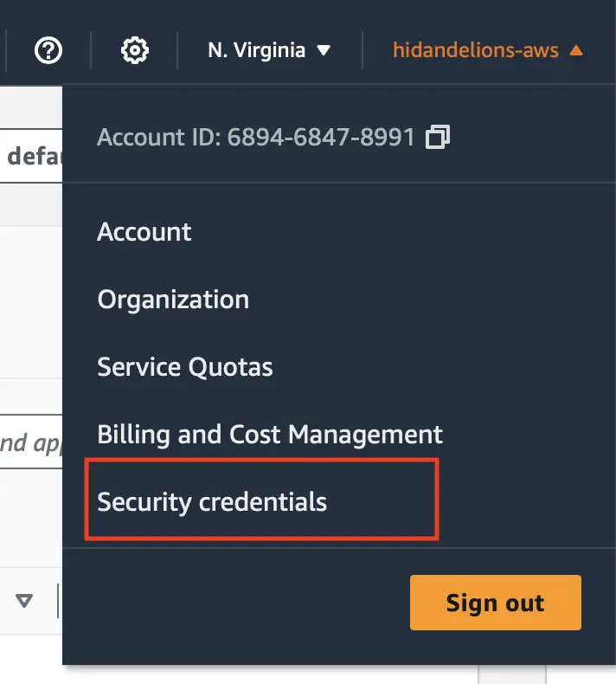Click the gray page strip left of menu
Viewport: 616px width, 684px height.
(x=31, y=204)
